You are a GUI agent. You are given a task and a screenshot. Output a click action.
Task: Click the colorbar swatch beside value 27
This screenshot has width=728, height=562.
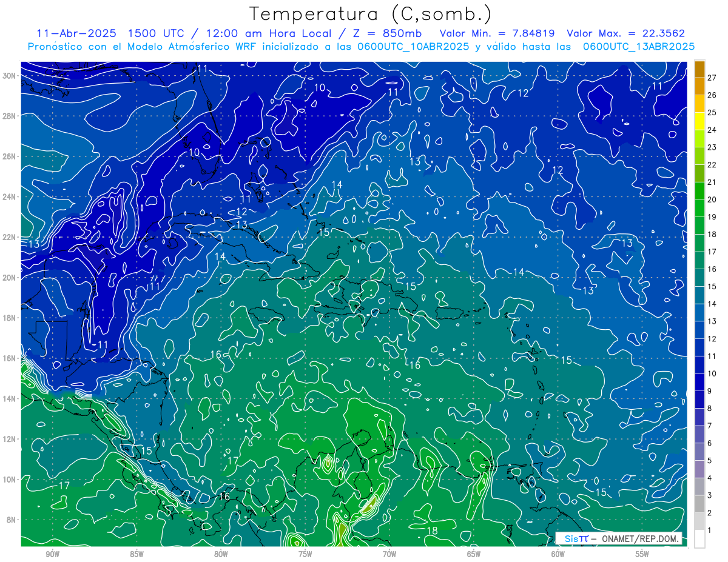point(699,69)
